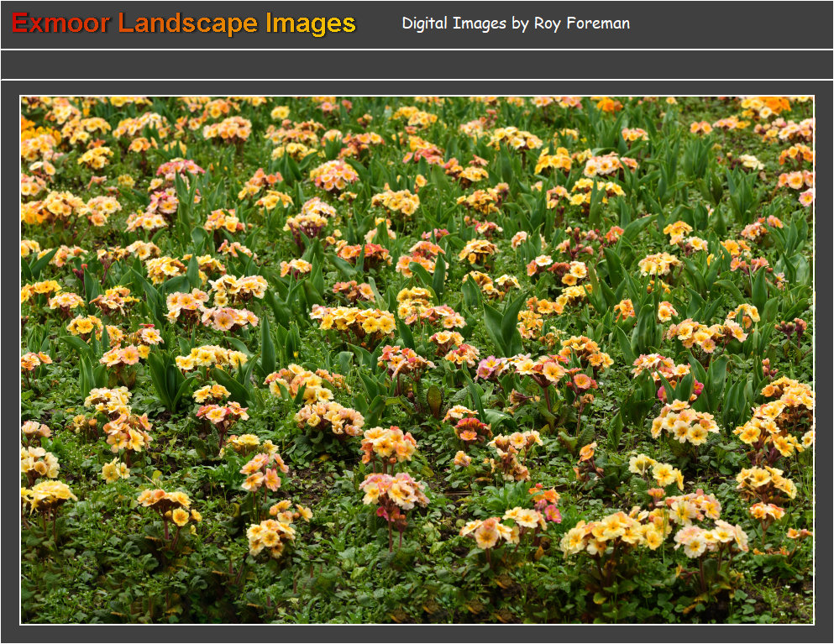Click the dark gray header background beside the tagline
834x644 pixels.
pyautogui.click(x=731, y=24)
